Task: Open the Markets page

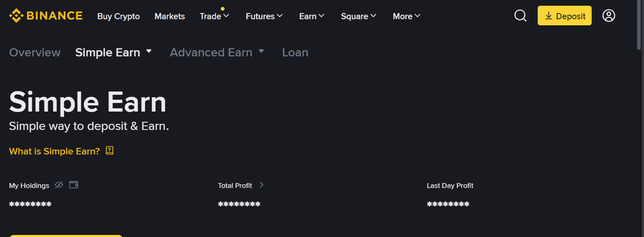Action: (170, 16)
